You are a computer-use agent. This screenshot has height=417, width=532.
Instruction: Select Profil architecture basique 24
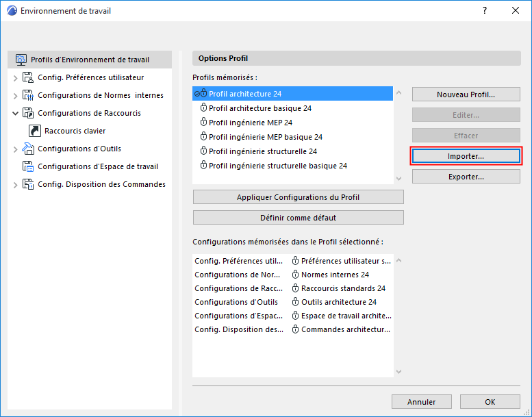click(292, 108)
